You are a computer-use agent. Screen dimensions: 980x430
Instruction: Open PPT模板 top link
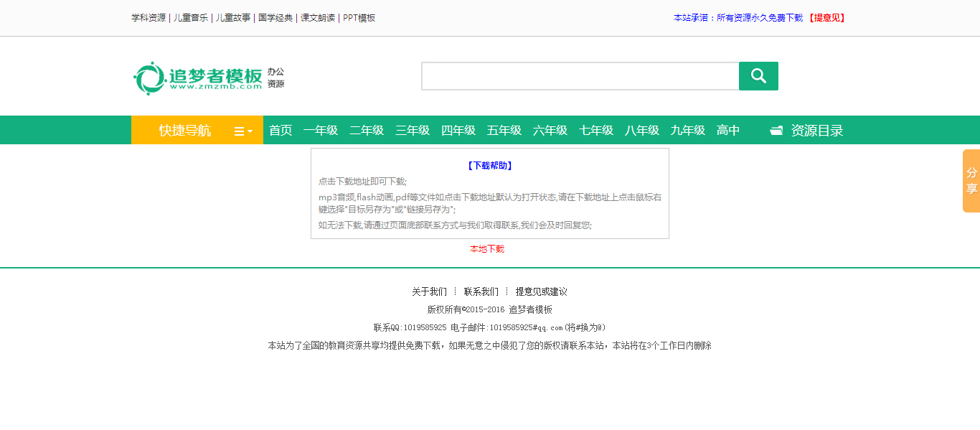tap(359, 18)
